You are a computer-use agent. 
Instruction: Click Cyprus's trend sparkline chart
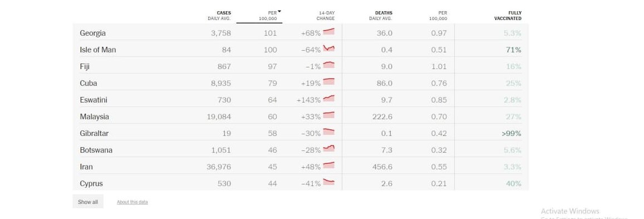pos(328,182)
